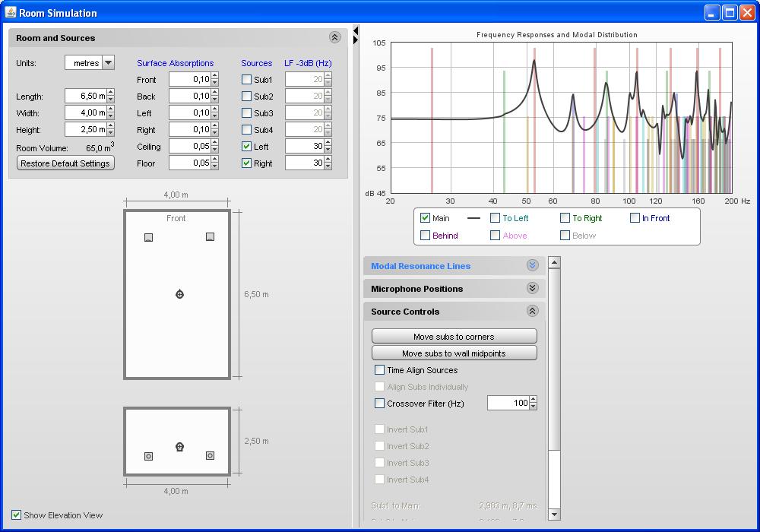Select the microphone position marker in plan view
The image size is (760, 532).
click(179, 294)
